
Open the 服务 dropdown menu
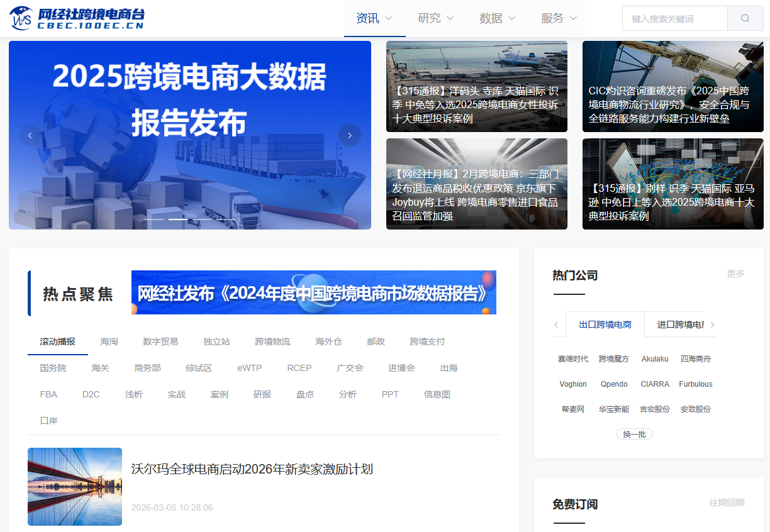[558, 18]
